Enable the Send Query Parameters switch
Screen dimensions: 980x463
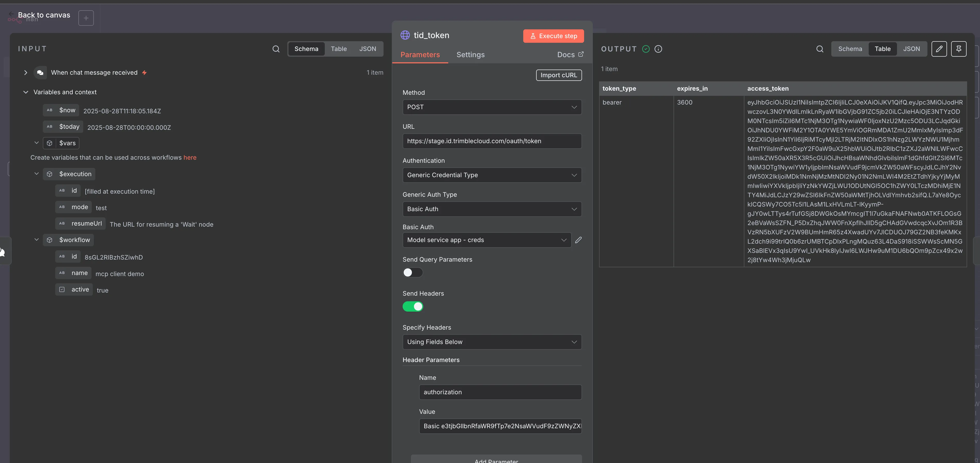[412, 272]
